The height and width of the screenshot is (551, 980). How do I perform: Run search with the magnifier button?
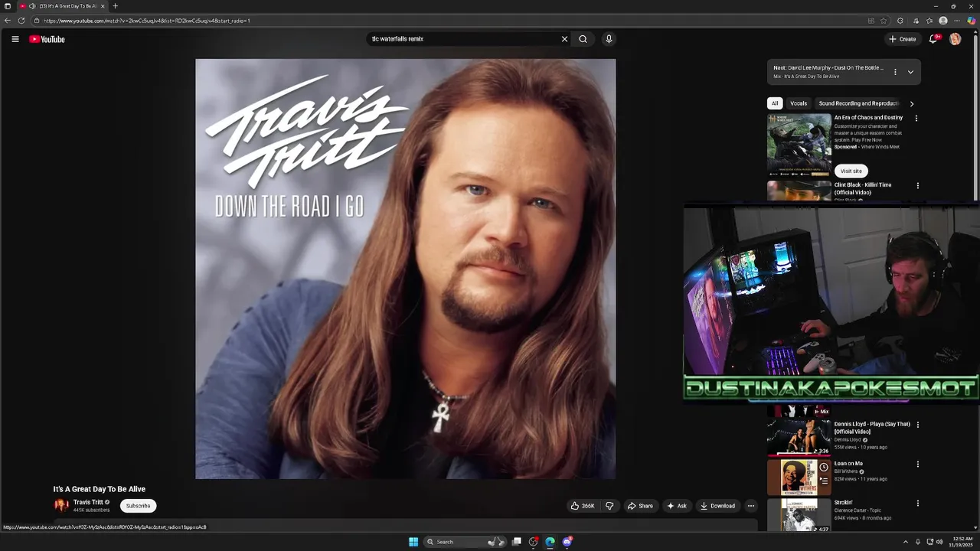[583, 39]
